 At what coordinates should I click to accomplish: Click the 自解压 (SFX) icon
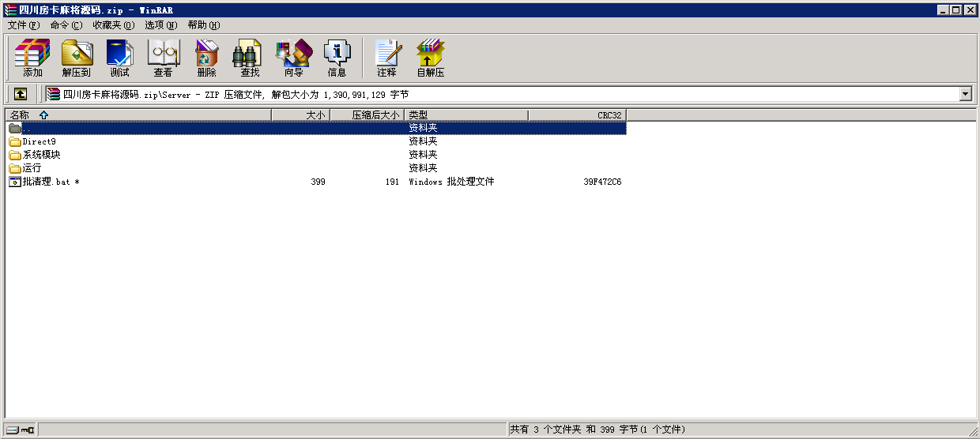(x=431, y=58)
